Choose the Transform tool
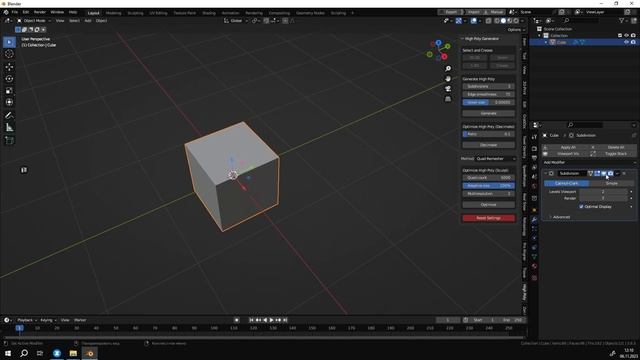The width and height of the screenshot is (640, 360). click(9, 102)
